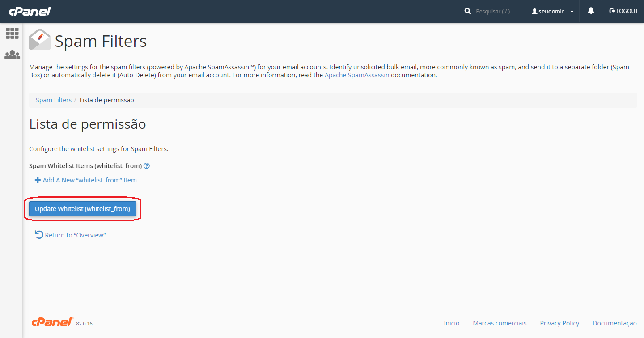Click "Configure the whitelist settings" description text
644x338 pixels.
pos(99,149)
